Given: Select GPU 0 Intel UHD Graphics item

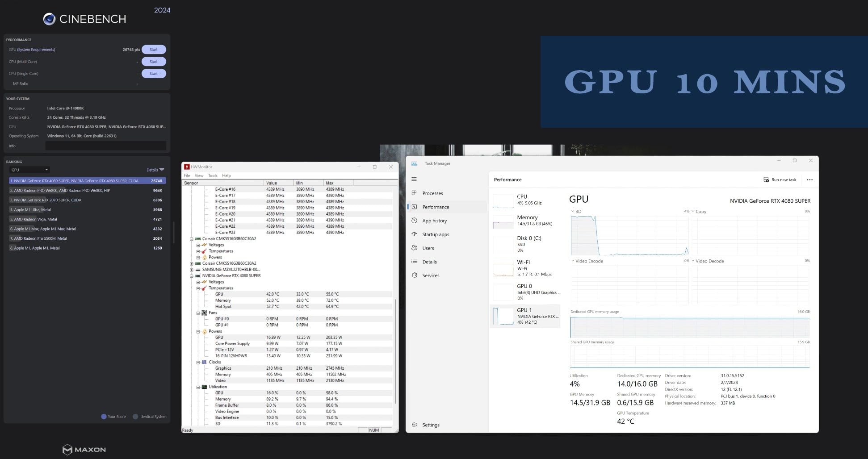Looking at the screenshot, I should (x=525, y=292).
